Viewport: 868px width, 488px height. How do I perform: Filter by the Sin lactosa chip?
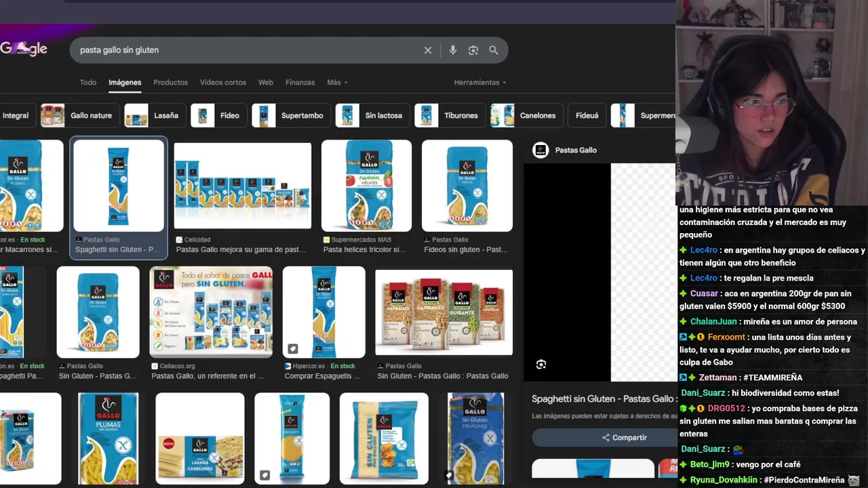373,116
